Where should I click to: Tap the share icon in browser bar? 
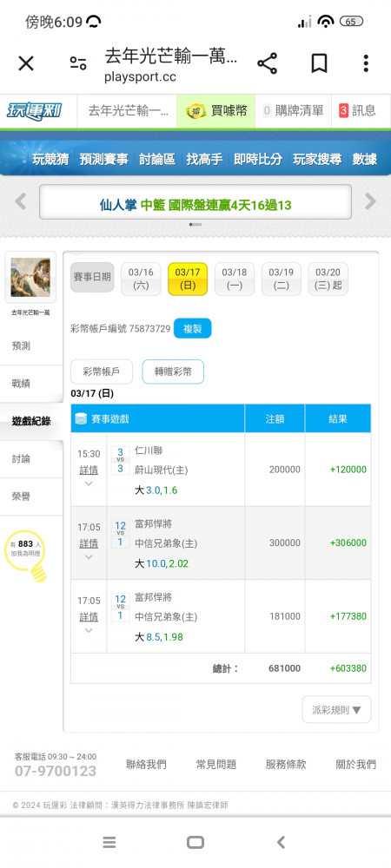click(267, 63)
